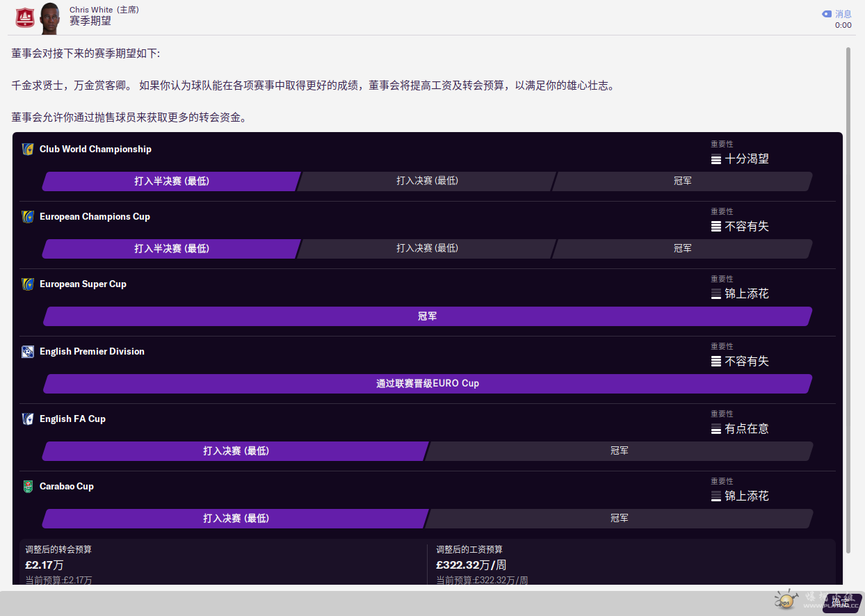
Task: Select 冠军 for Carabao Cup
Action: coord(619,519)
